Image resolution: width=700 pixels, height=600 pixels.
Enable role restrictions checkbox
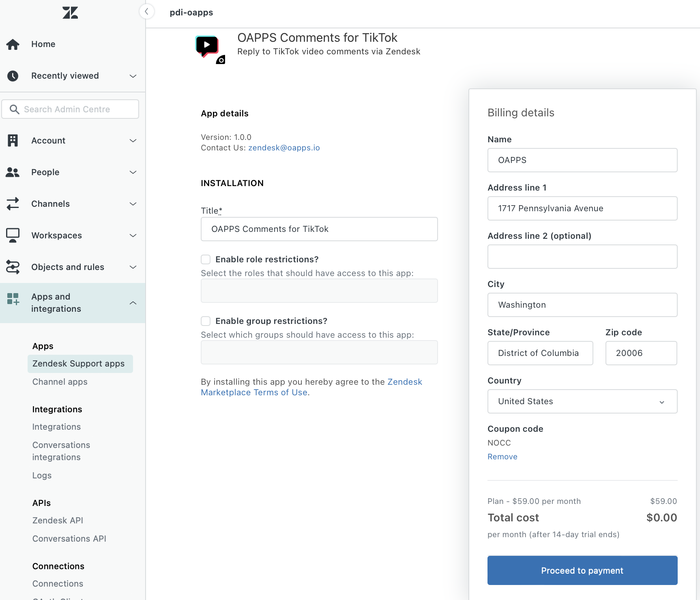(206, 259)
